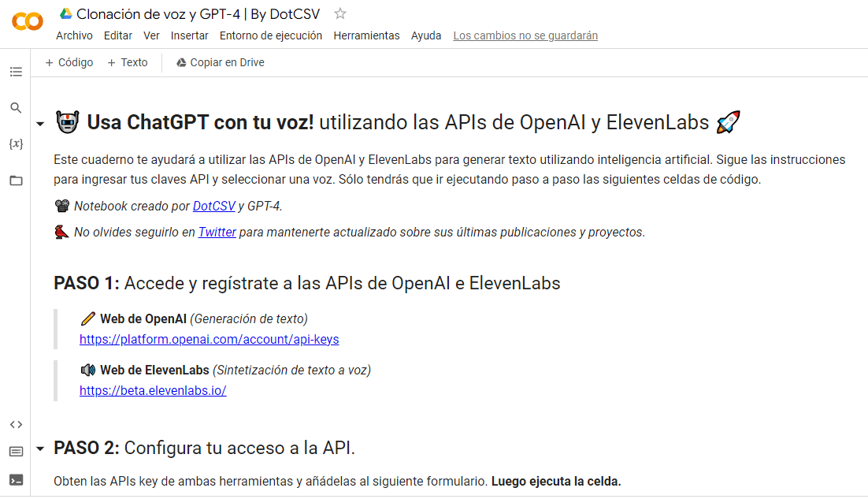Open the files folder sidebar icon

coord(16,181)
